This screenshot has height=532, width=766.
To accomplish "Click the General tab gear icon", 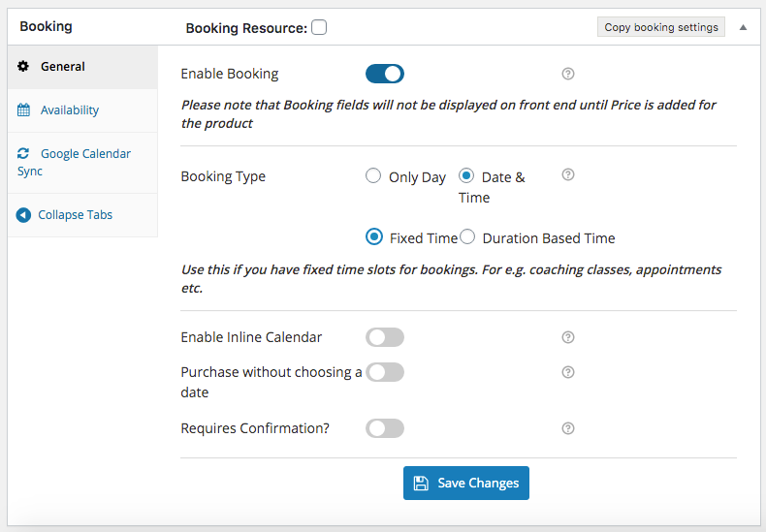I will click(x=23, y=66).
